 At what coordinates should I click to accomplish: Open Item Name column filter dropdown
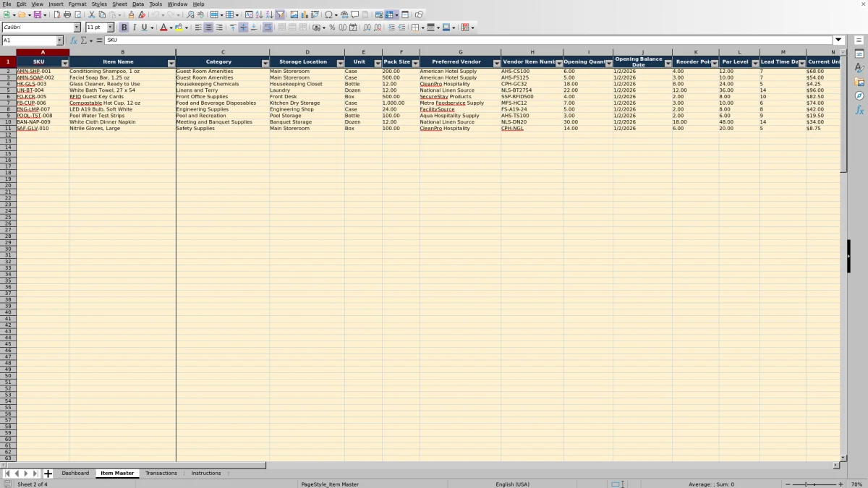click(x=171, y=64)
